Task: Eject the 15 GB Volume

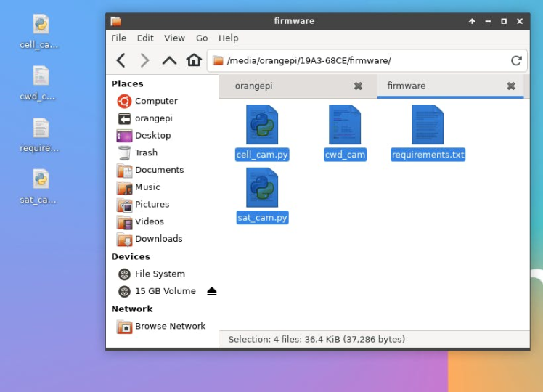Action: tap(211, 291)
